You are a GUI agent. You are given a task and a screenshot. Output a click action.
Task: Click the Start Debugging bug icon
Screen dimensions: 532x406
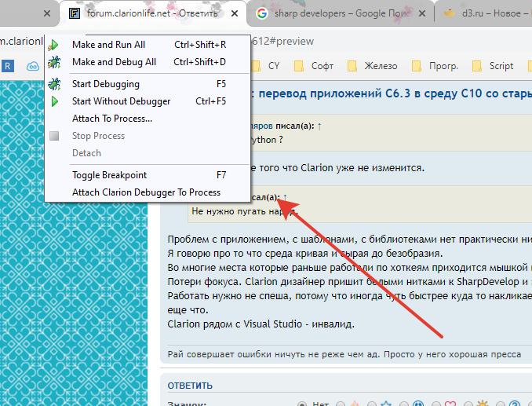(55, 84)
